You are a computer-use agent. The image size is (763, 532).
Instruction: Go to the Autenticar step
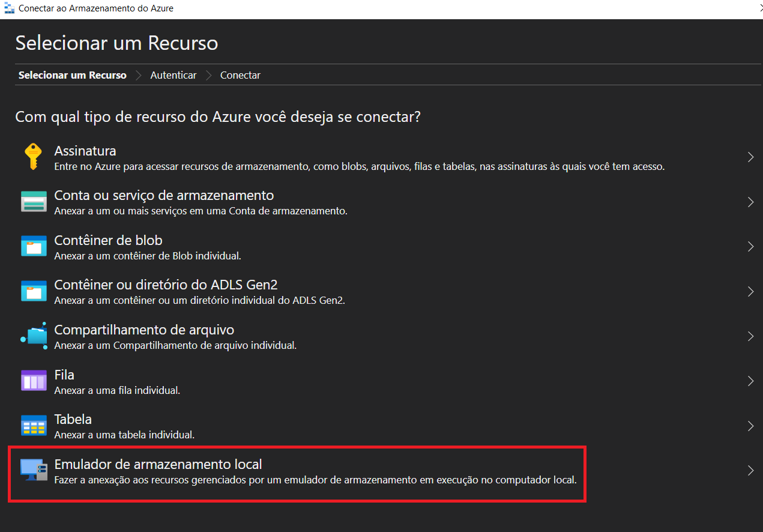[x=173, y=75]
